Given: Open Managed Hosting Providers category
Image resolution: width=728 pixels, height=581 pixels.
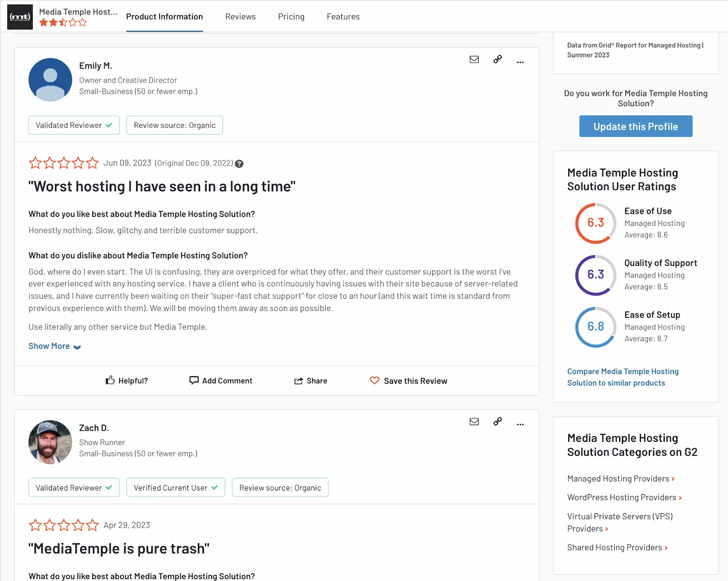Looking at the screenshot, I should tap(621, 479).
